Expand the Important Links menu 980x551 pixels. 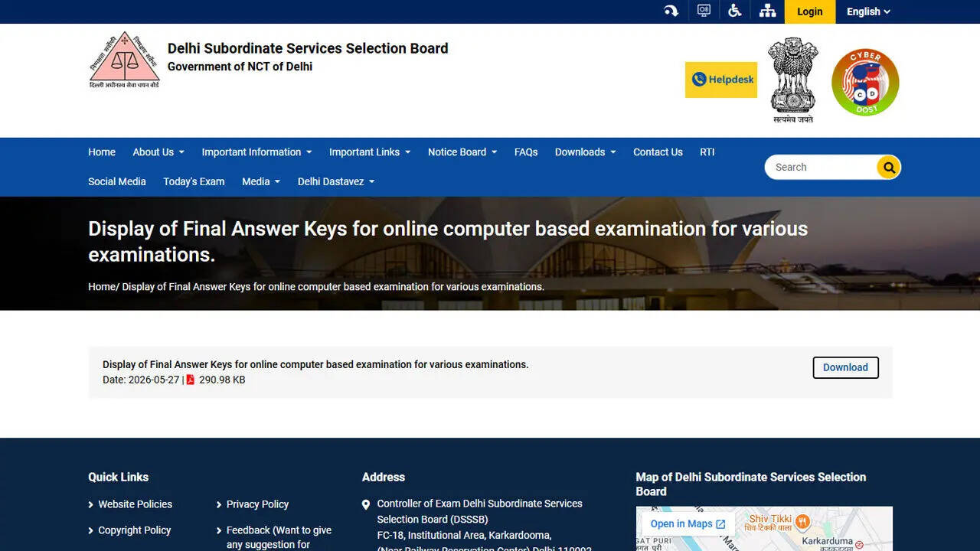click(370, 152)
